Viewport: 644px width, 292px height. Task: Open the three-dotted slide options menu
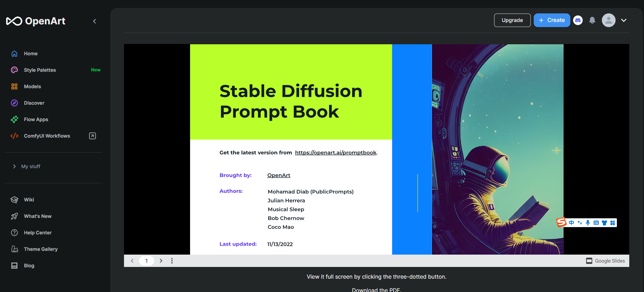(x=172, y=261)
